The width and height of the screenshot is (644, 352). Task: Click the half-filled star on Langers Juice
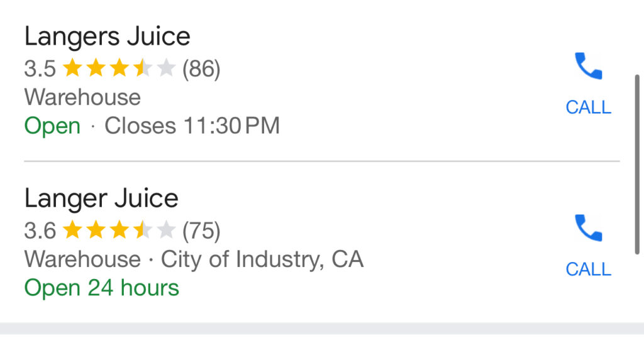click(143, 69)
